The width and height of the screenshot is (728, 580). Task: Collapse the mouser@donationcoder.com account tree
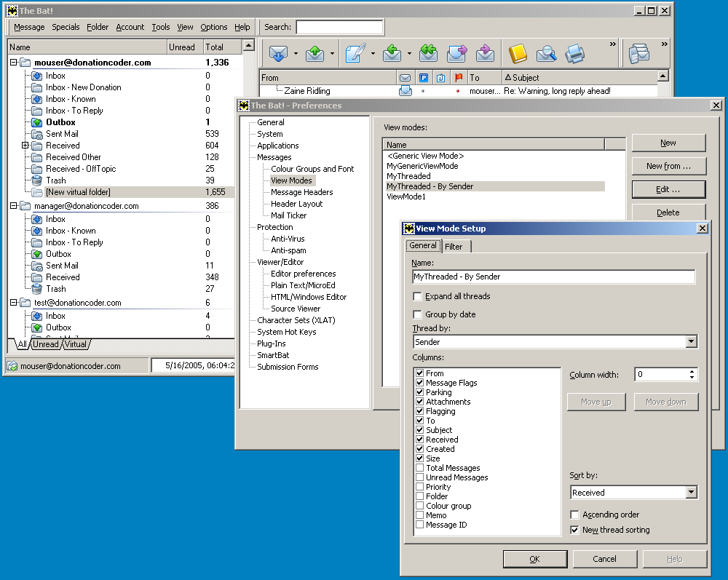pyautogui.click(x=13, y=63)
